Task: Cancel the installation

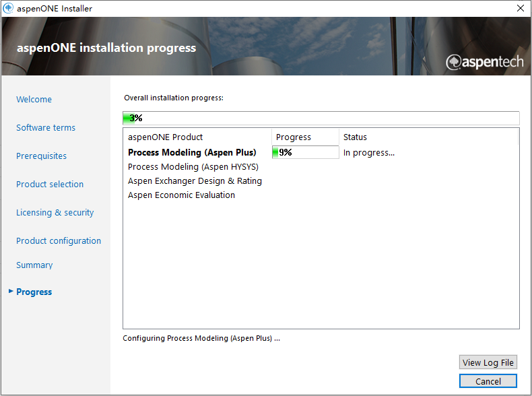Action: (x=488, y=381)
